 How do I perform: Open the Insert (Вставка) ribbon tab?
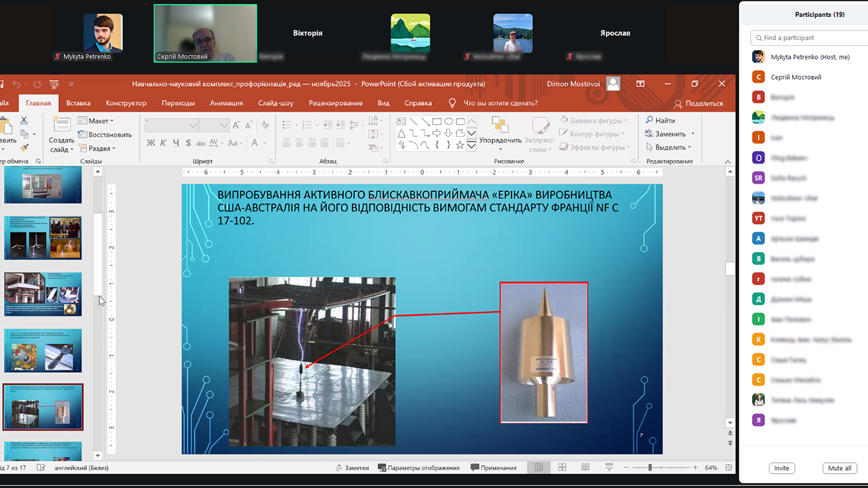tap(78, 103)
